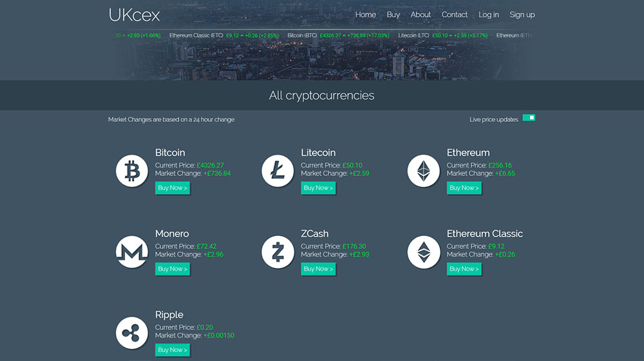644x361 pixels.
Task: Click the Bitcoin heading text
Action: coord(170,153)
